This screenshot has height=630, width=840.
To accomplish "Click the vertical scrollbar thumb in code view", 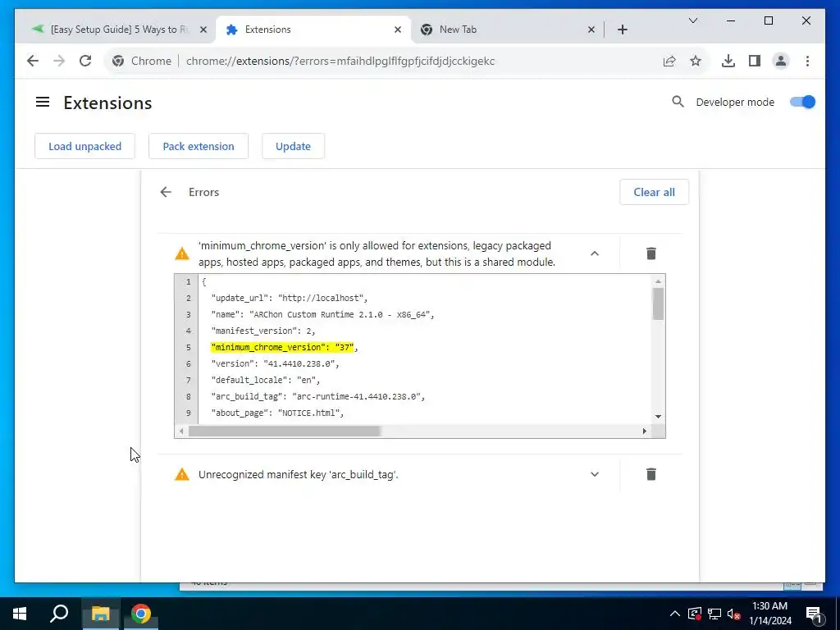I will click(659, 304).
